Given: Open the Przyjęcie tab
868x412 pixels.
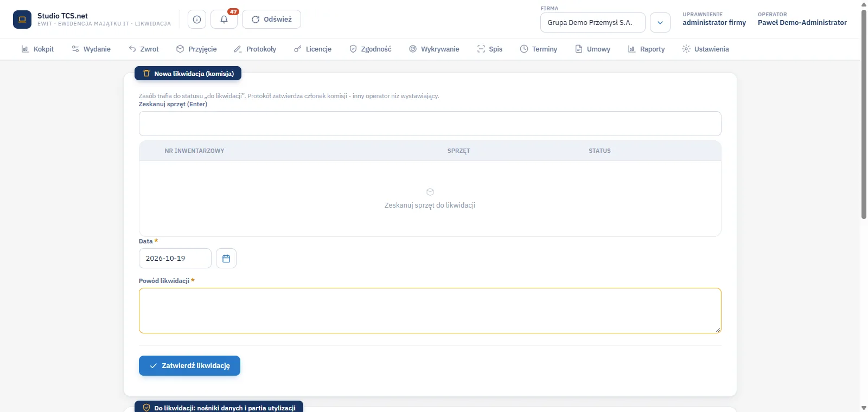Looking at the screenshot, I should (x=196, y=49).
